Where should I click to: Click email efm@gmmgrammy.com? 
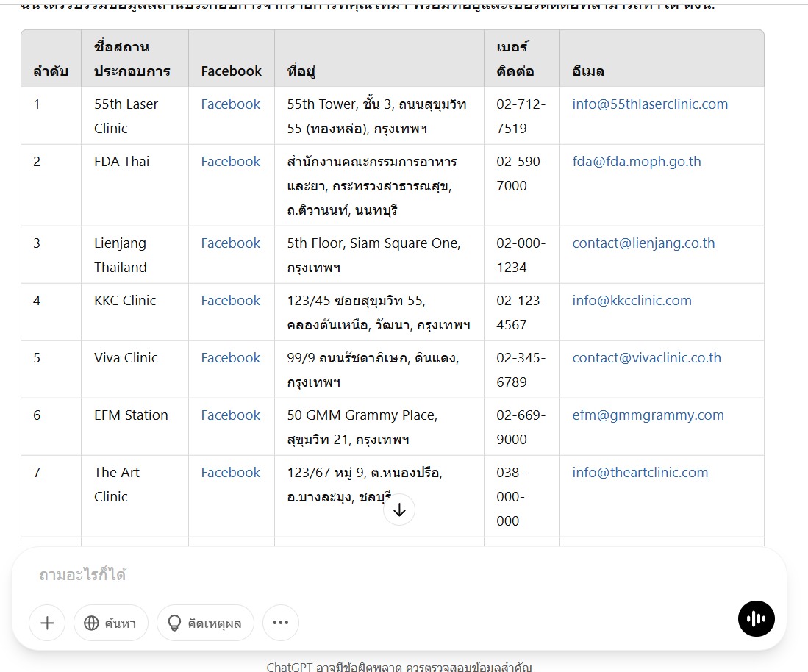point(648,415)
